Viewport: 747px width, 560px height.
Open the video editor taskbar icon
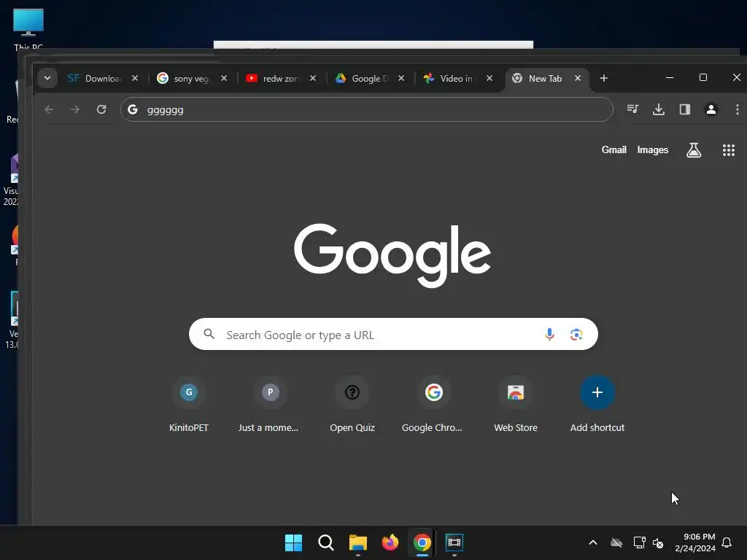tap(454, 542)
